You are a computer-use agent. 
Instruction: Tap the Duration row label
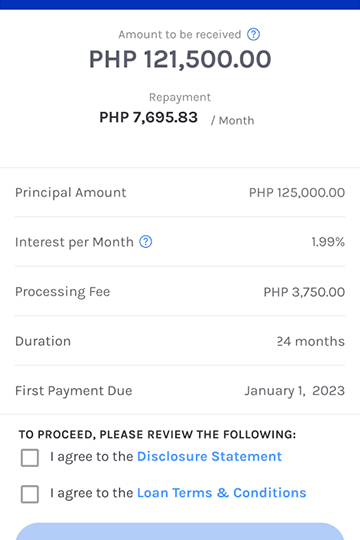tap(43, 341)
